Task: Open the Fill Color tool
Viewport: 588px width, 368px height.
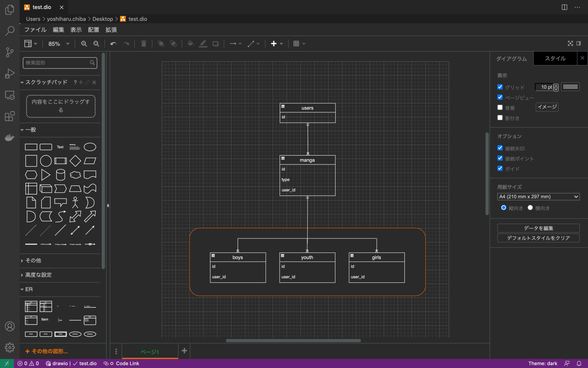Action: (190, 43)
